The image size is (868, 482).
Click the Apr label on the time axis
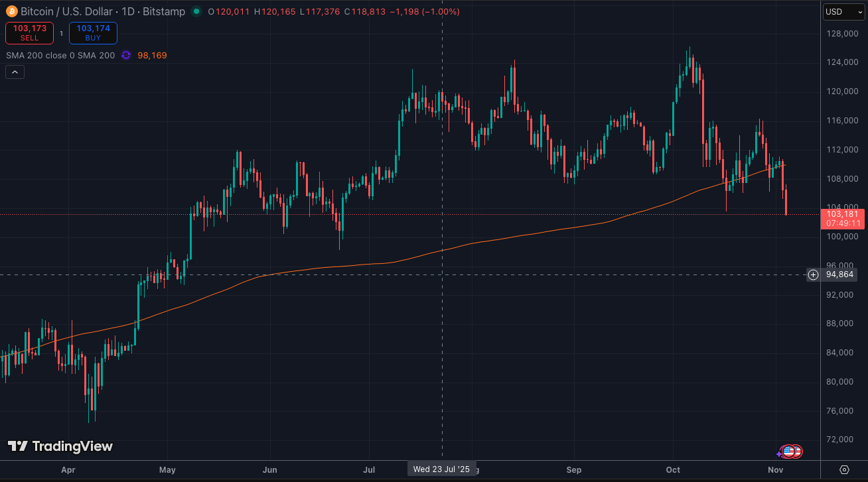click(68, 470)
